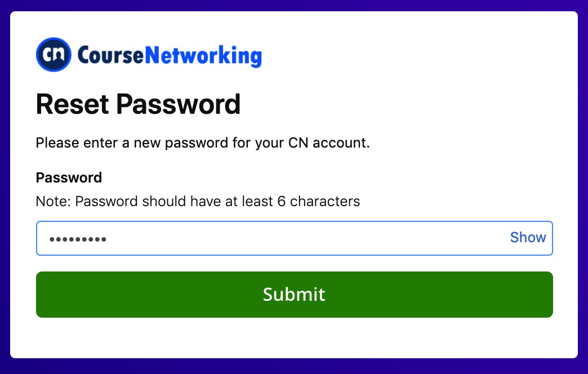Click the bold Password field label
Viewport: 588px width, 374px height.
click(x=69, y=178)
